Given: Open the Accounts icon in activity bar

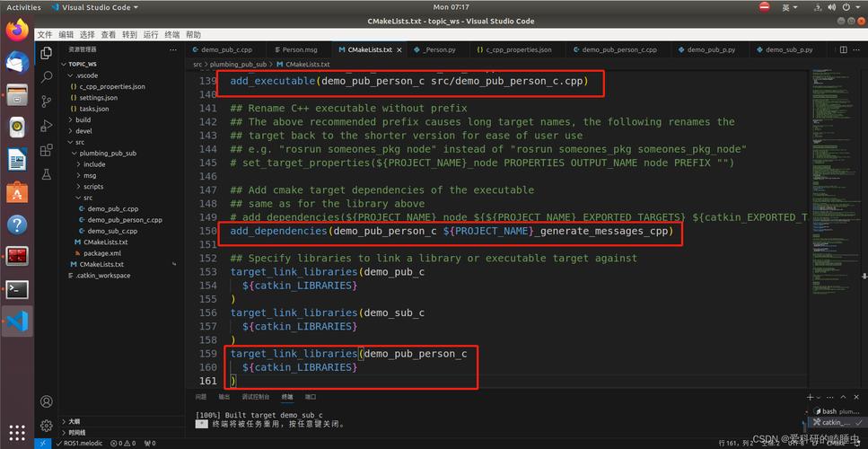Looking at the screenshot, I should pyautogui.click(x=46, y=401).
